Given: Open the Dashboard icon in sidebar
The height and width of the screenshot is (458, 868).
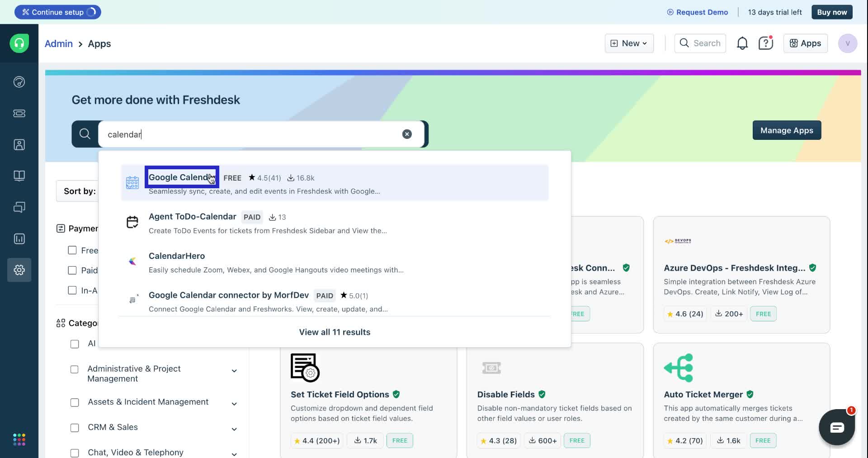Looking at the screenshot, I should point(19,82).
